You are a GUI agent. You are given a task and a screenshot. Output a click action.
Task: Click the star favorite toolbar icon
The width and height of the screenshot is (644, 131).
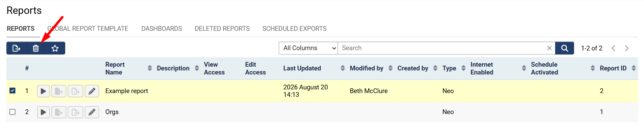[x=55, y=48]
